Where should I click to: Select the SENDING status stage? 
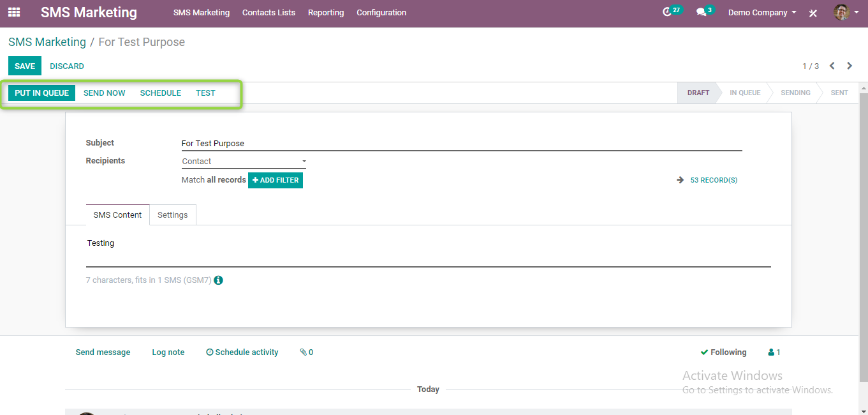(x=795, y=93)
